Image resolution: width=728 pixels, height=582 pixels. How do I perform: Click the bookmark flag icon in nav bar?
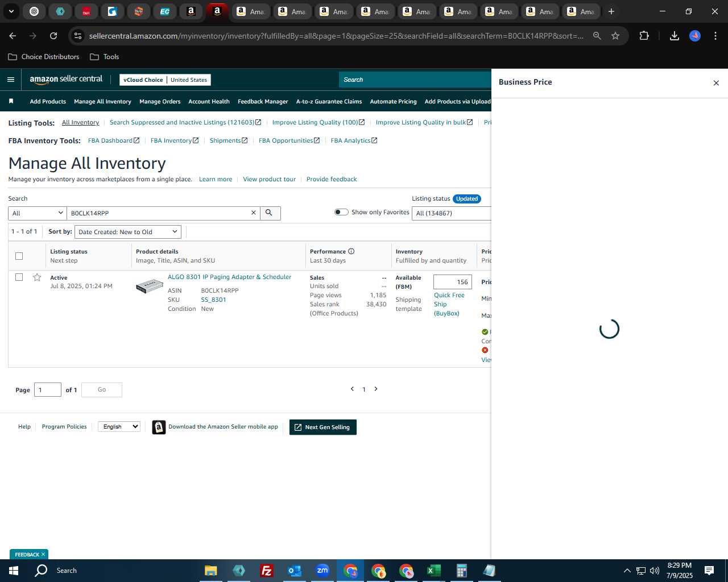click(x=11, y=101)
